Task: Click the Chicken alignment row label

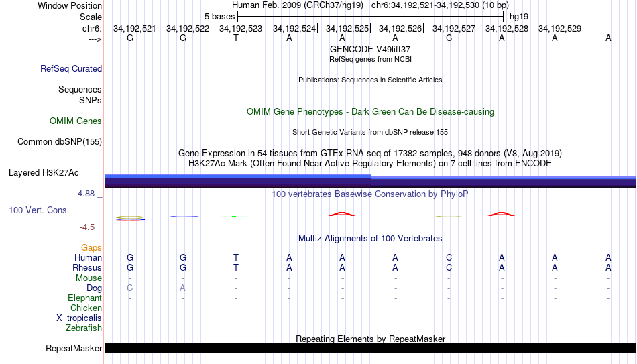Action: click(x=86, y=308)
